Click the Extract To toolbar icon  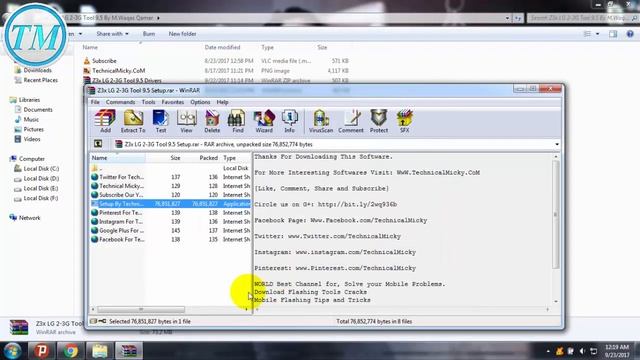click(133, 121)
